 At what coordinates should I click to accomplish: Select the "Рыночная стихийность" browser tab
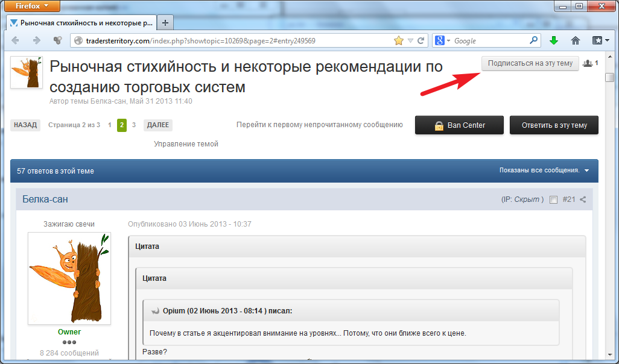[x=81, y=23]
